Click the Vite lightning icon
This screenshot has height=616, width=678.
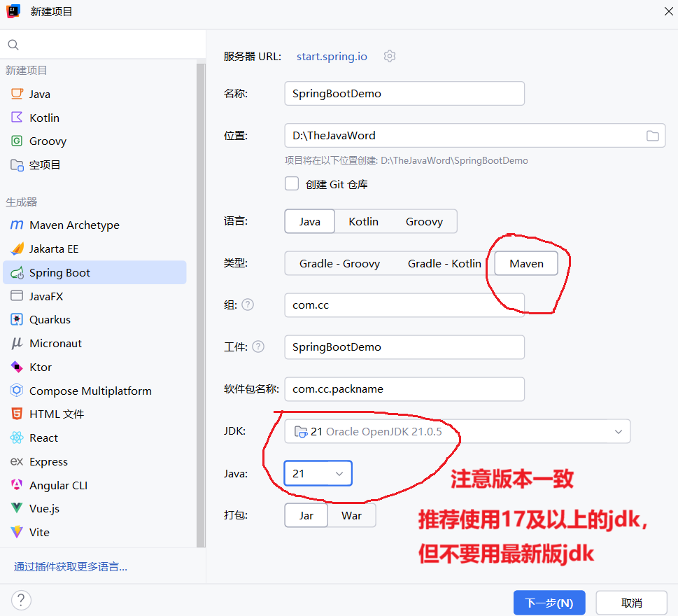(x=17, y=532)
